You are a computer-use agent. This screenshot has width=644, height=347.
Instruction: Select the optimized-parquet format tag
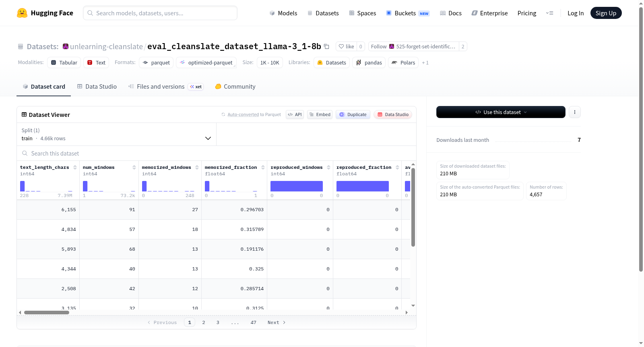point(206,62)
